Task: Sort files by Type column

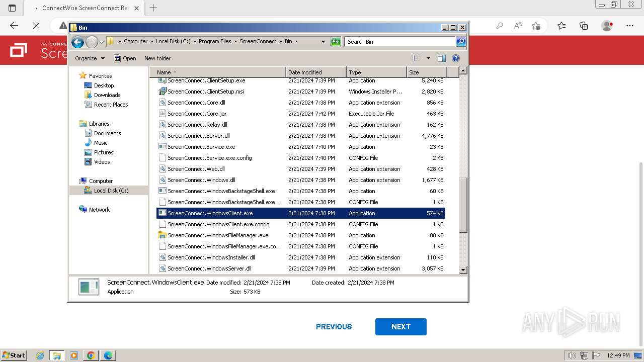Action: tap(376, 72)
